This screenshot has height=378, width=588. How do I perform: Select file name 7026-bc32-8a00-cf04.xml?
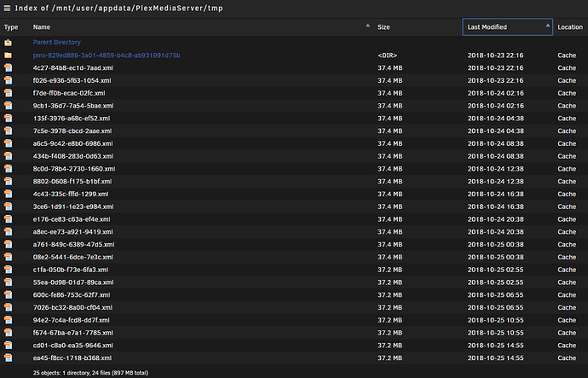72,307
